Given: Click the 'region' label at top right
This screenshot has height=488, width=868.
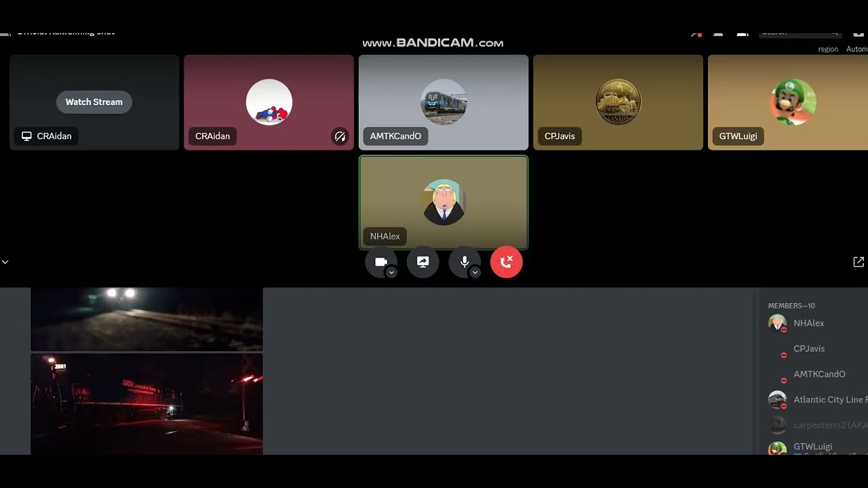Looking at the screenshot, I should [828, 49].
